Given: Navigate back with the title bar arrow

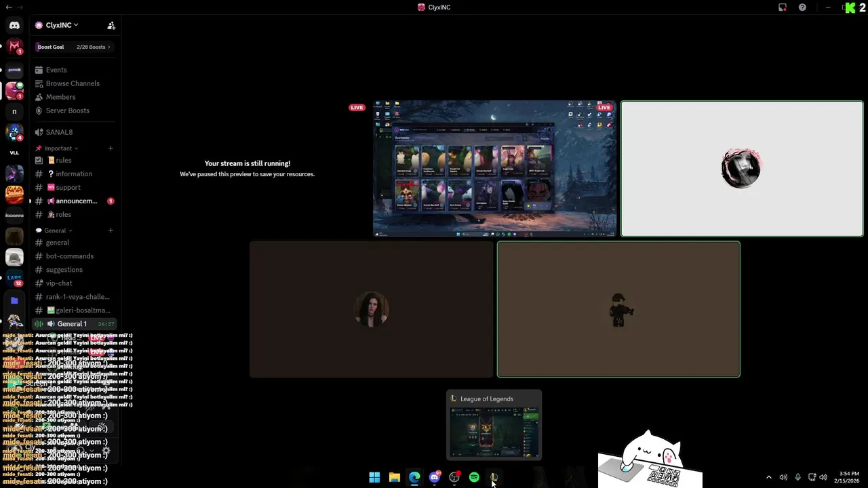Looking at the screenshot, I should (8, 7).
